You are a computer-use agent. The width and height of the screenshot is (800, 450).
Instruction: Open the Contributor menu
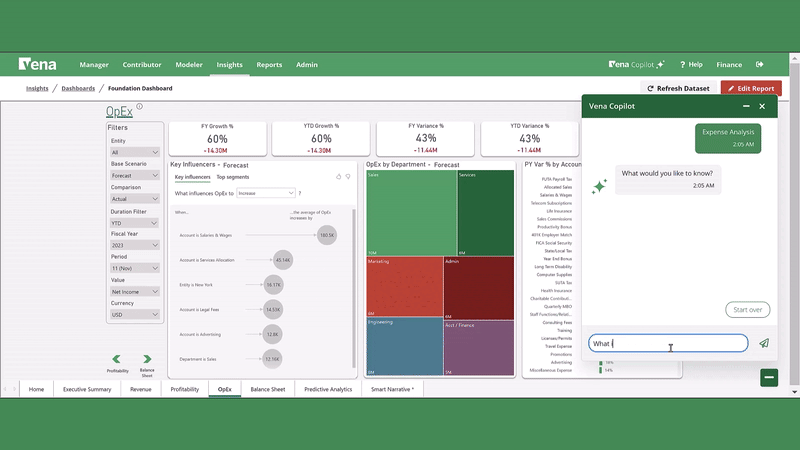142,65
